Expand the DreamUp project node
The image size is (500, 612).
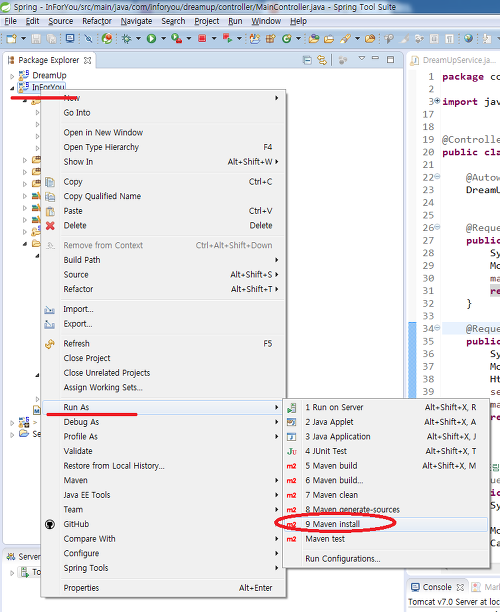point(12,76)
